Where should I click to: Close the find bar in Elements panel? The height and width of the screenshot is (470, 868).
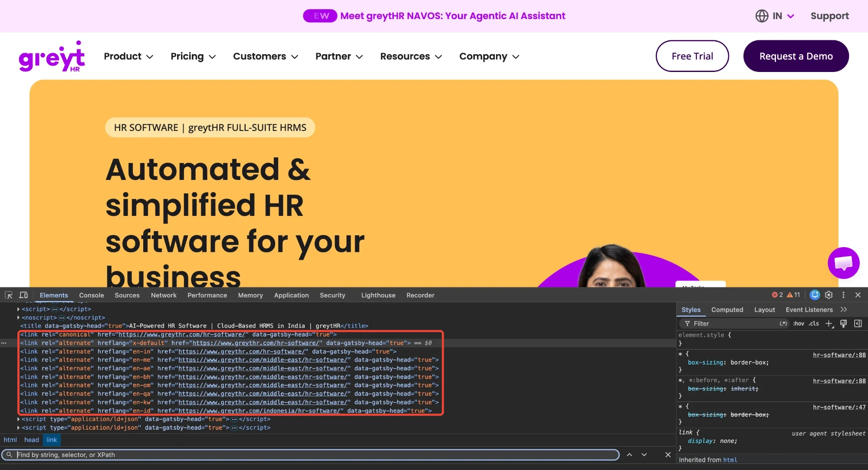[668, 455]
